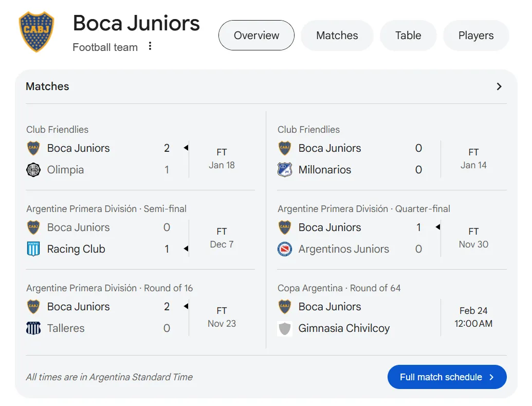Click the Millonarios club badge
The width and height of the screenshot is (532, 406).
click(x=284, y=170)
